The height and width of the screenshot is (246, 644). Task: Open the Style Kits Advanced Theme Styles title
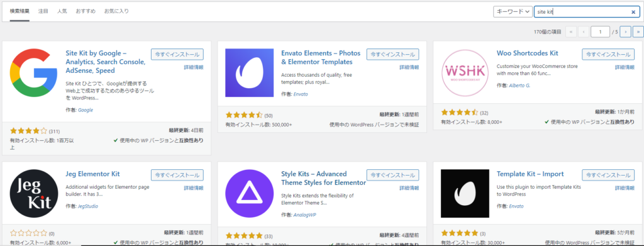coord(324,178)
